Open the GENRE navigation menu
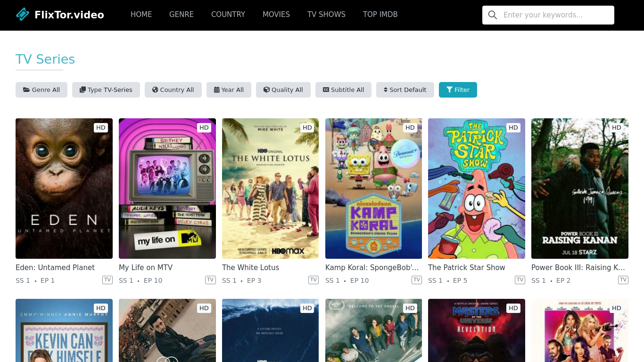The image size is (644, 362). coord(182,15)
